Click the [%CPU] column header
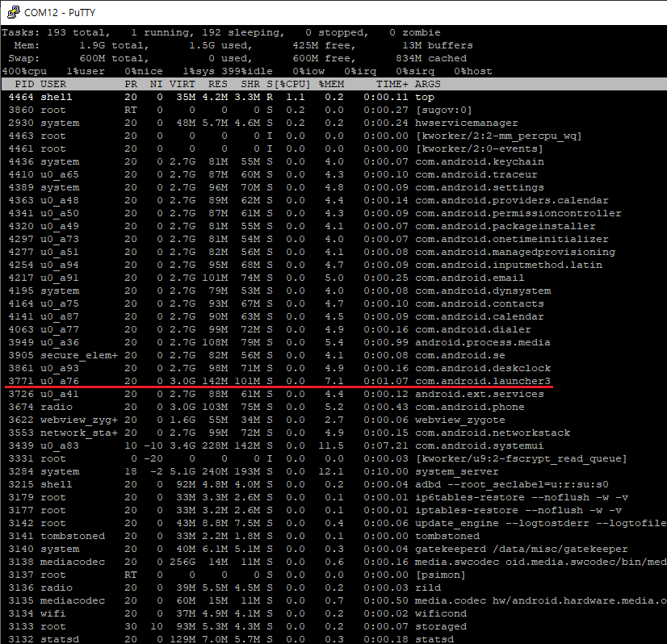Image resolution: width=667 pixels, height=644 pixels. point(292,84)
